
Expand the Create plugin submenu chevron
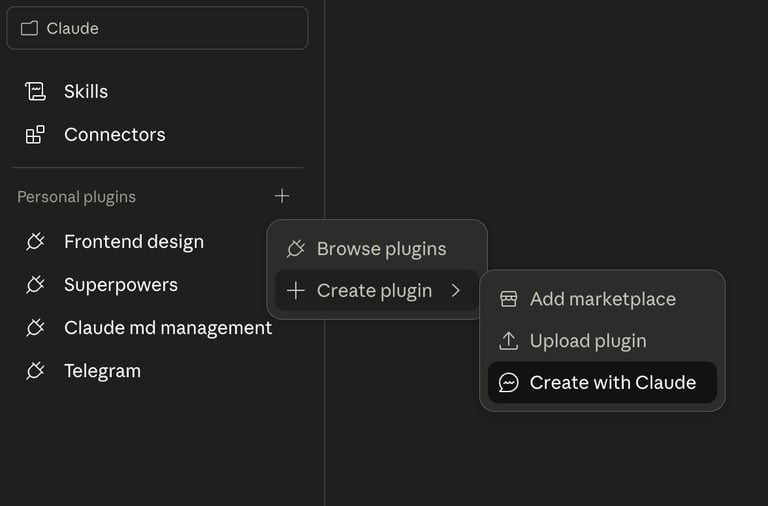pos(456,291)
